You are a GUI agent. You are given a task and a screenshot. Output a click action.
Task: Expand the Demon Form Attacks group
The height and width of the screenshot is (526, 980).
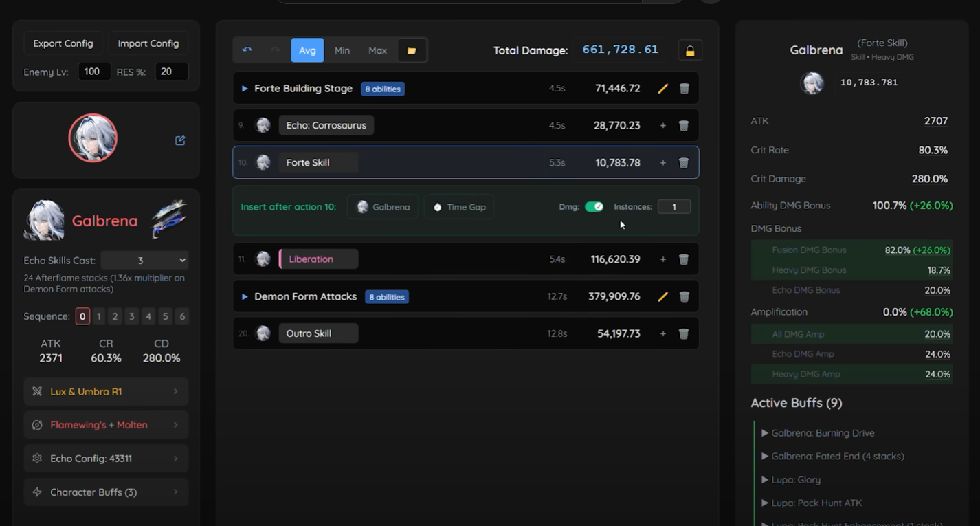[x=244, y=297]
